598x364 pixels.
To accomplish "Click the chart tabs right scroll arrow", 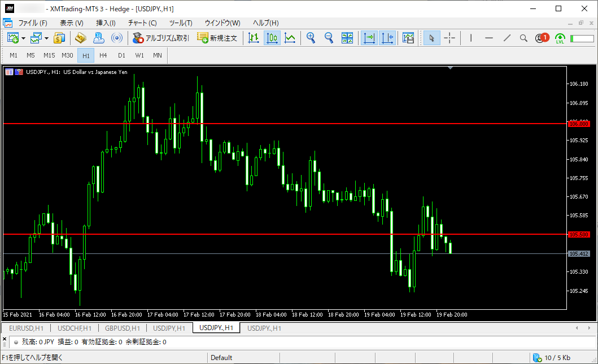I will point(589,328).
